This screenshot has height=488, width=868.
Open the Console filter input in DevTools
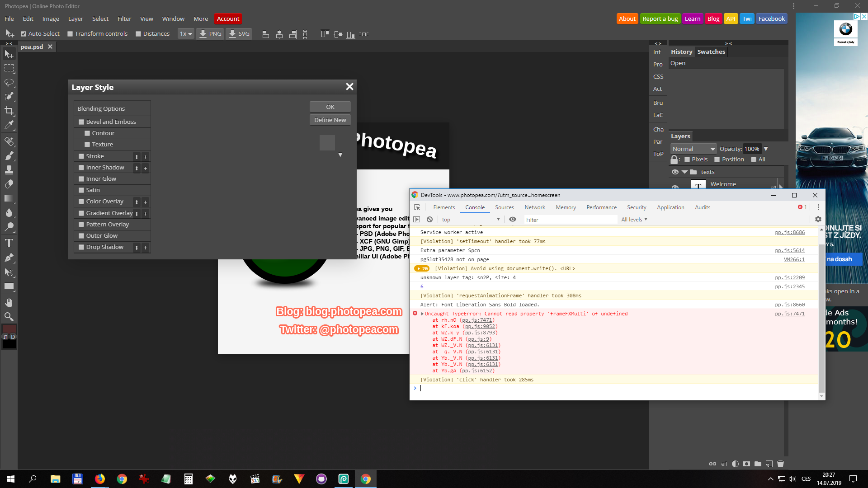[570, 219]
